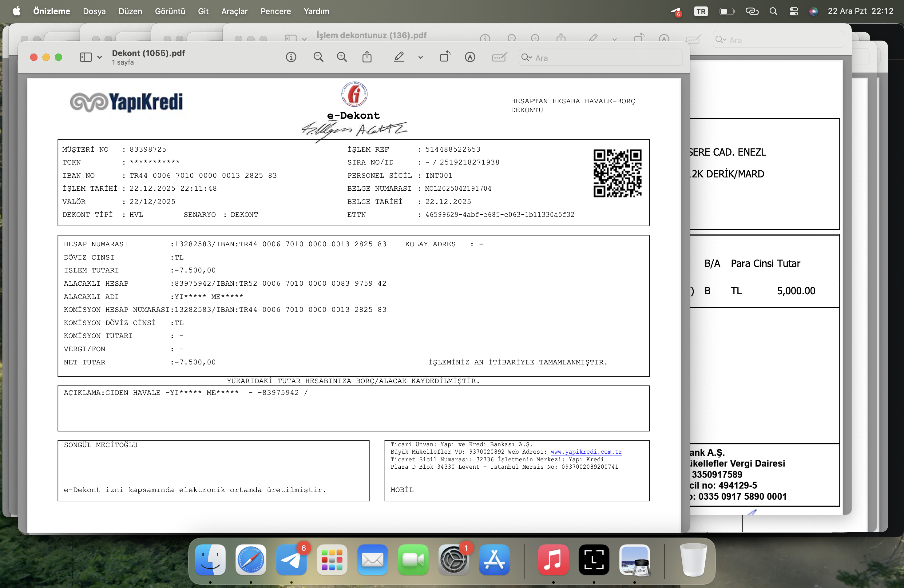Image resolution: width=904 pixels, height=588 pixels.
Task: Open the Düzen menu
Action: tap(130, 11)
